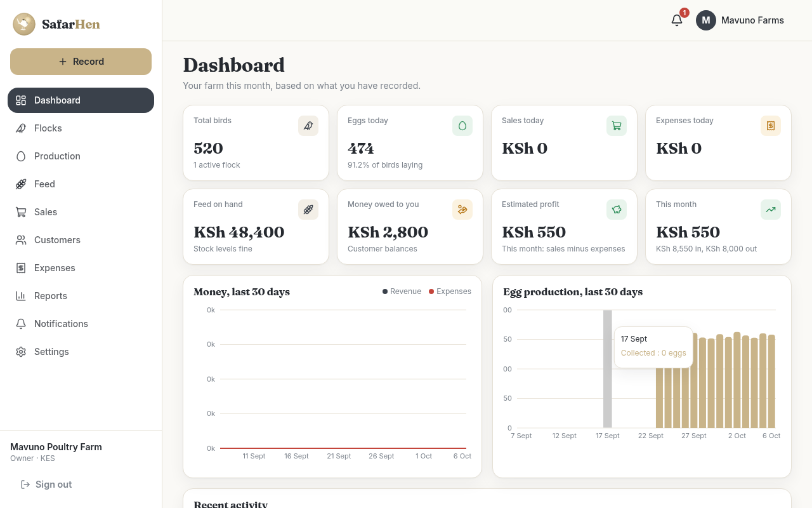Click the SafarHen hen logo

24,24
